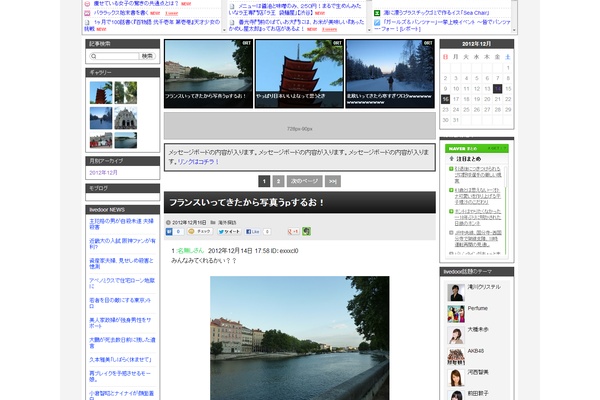Viewport: 600px width, 400px height.
Task: Click the clock icon beside the post date
Action: (x=168, y=222)
